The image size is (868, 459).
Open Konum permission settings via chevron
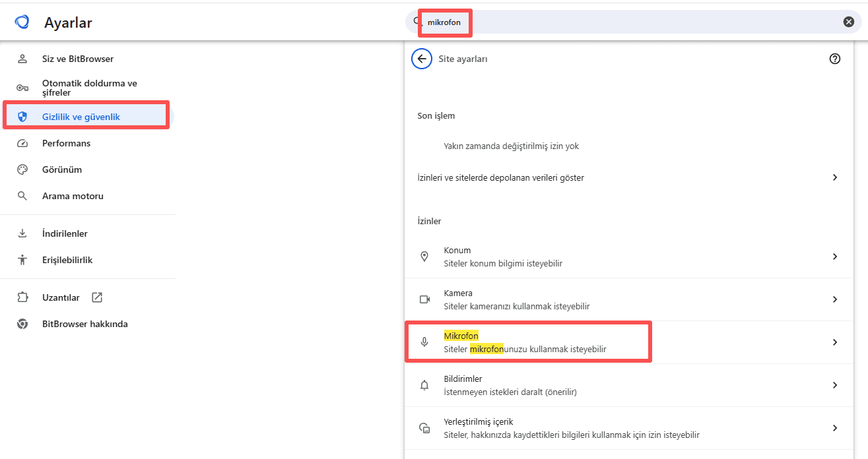tap(835, 257)
